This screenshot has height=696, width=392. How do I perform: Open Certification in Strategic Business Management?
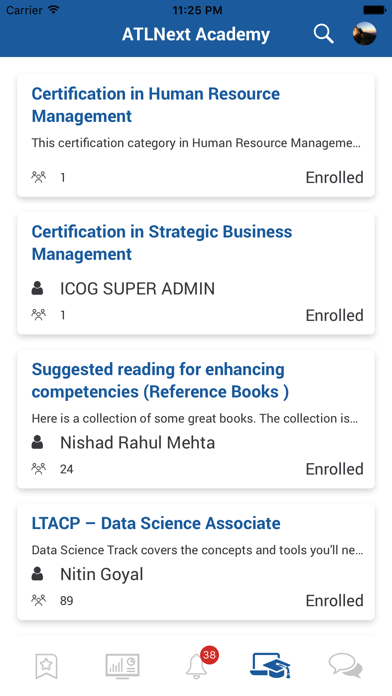click(x=162, y=242)
